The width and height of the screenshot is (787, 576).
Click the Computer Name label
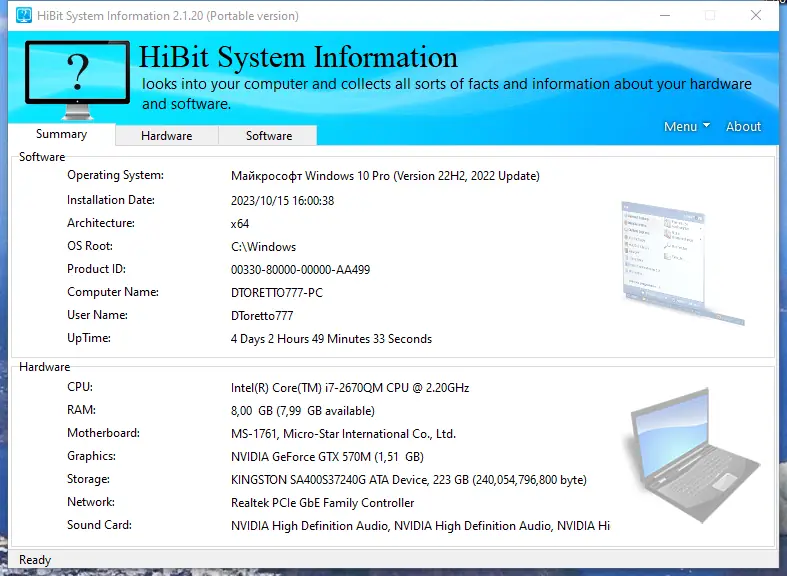pos(113,292)
